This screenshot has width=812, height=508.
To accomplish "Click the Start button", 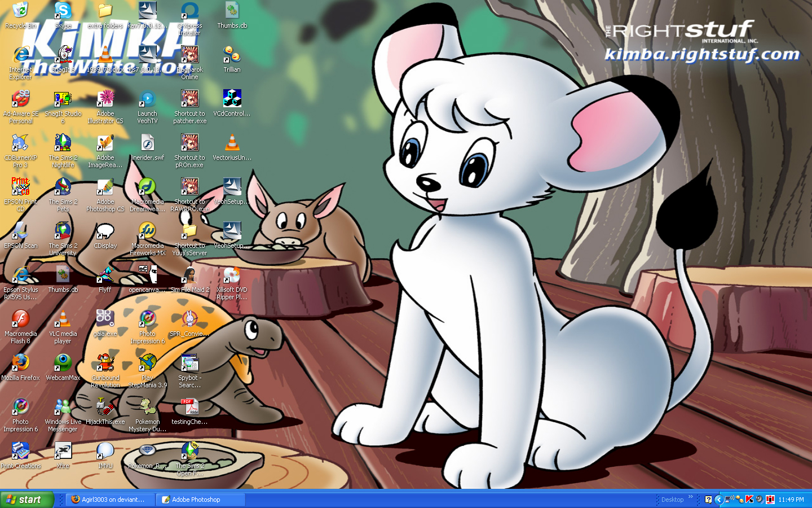I will (x=27, y=500).
